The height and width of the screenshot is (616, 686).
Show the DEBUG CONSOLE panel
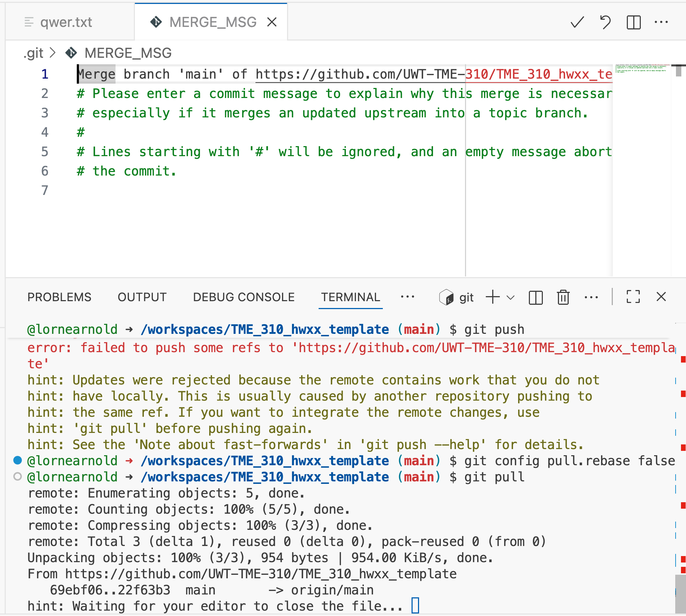[244, 297]
